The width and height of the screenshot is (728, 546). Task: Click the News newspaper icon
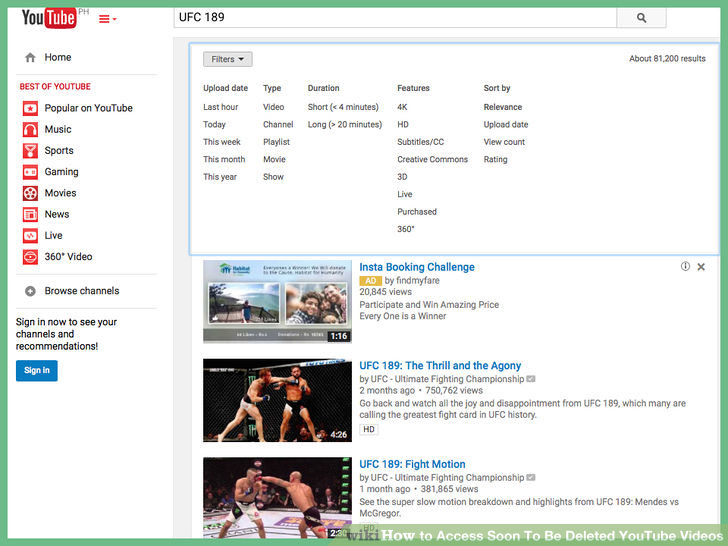[x=30, y=214]
